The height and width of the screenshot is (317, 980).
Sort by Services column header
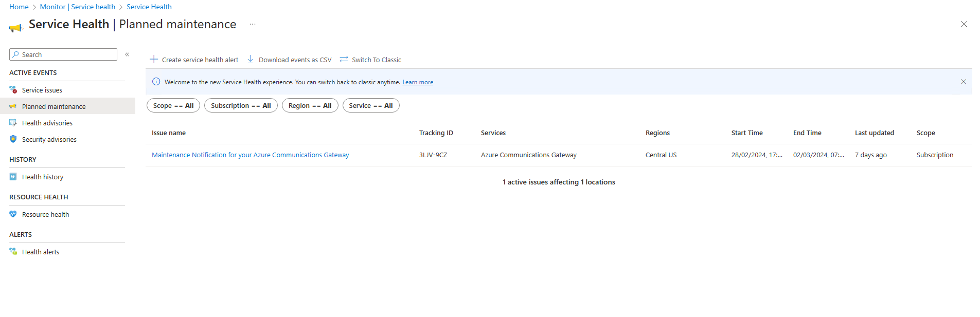493,133
